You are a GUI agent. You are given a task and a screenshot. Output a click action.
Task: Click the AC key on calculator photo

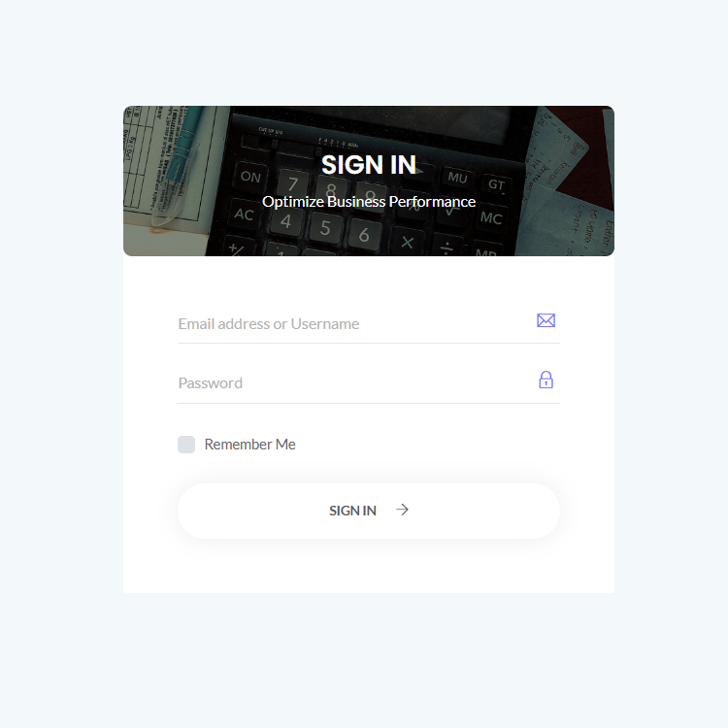coord(245,215)
